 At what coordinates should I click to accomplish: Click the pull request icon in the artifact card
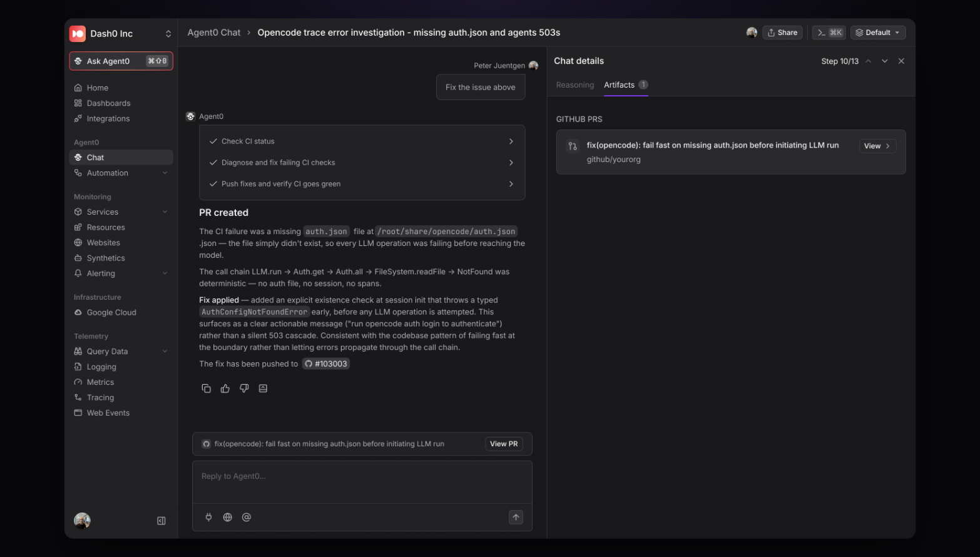click(572, 146)
